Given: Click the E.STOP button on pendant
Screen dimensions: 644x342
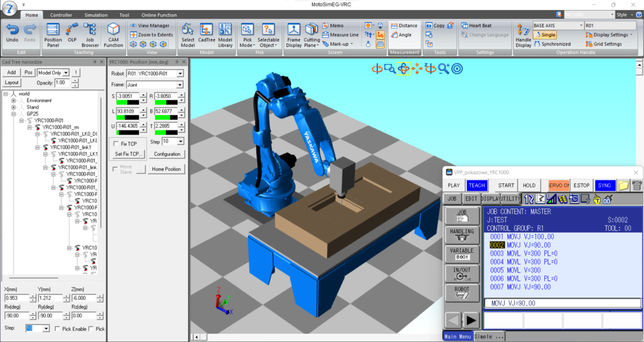Looking at the screenshot, I should (582, 185).
